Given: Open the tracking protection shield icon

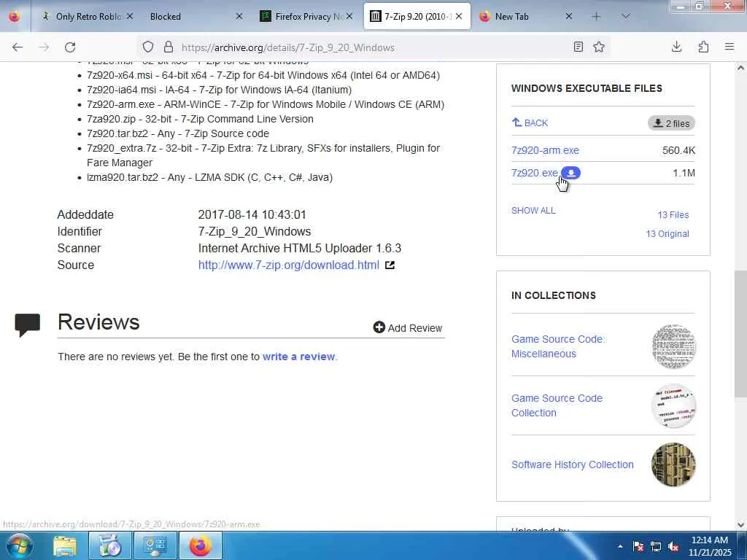Looking at the screenshot, I should coord(148,47).
